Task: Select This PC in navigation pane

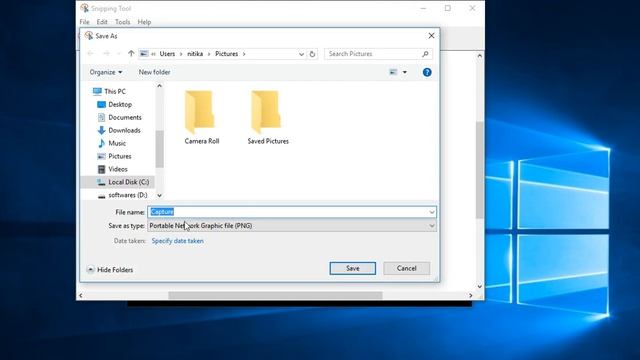Action: [x=109, y=91]
